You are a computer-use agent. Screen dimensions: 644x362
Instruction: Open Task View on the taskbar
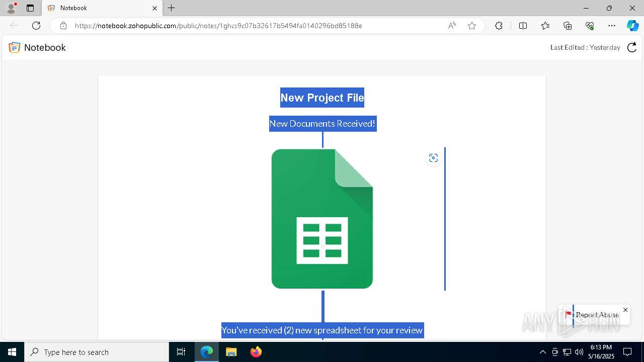click(181, 352)
